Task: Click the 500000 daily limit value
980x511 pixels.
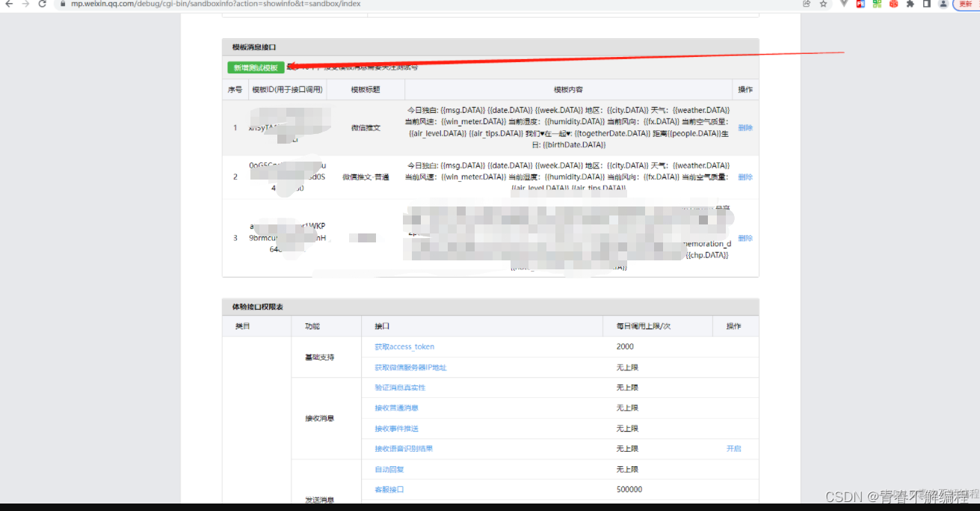Action: tap(629, 489)
